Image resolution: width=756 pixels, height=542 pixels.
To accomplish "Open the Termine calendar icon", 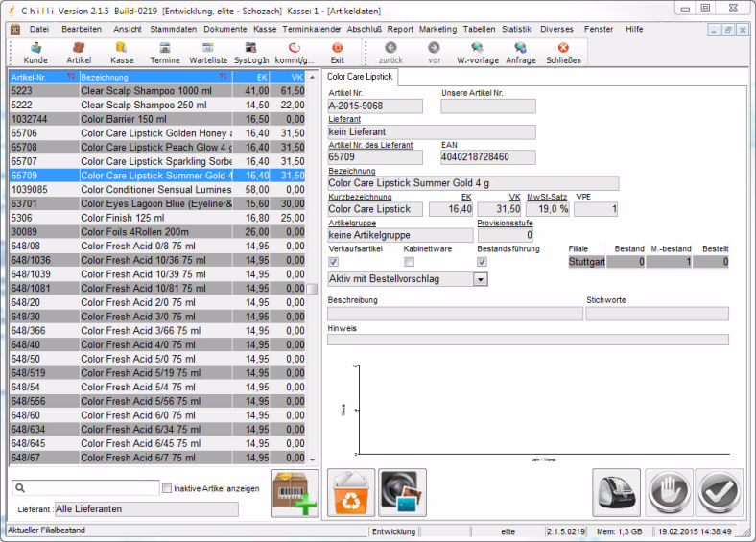I will point(165,53).
